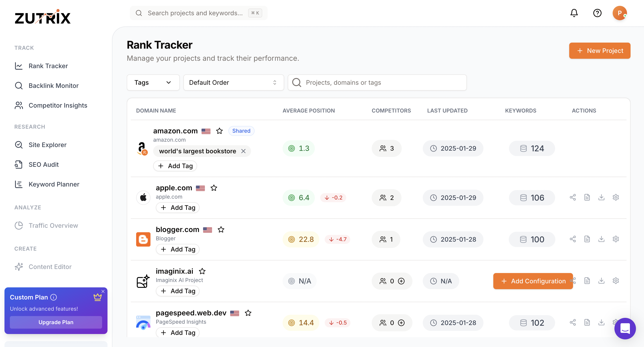Click the amazon.com 124 keywords pill

pyautogui.click(x=532, y=148)
